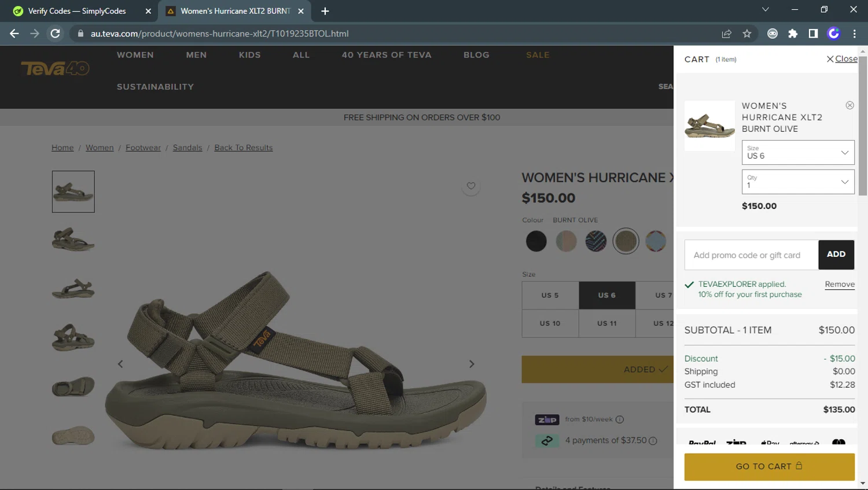
Task: Select size US 10
Action: point(550,323)
